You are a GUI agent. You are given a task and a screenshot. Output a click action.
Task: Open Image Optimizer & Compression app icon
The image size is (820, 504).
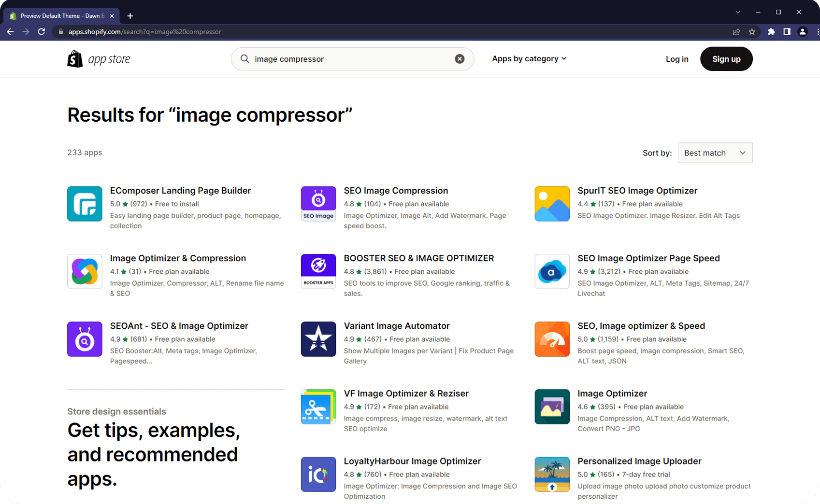tap(85, 271)
